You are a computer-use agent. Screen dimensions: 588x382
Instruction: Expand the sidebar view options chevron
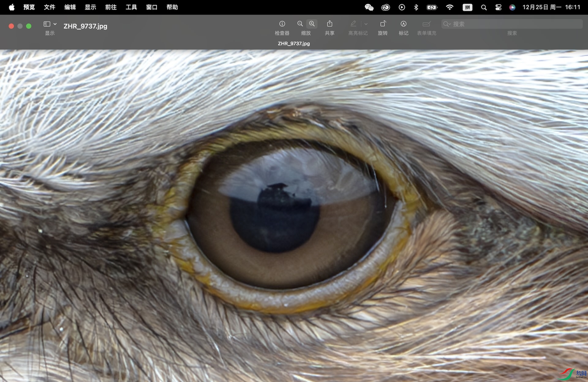tap(55, 24)
